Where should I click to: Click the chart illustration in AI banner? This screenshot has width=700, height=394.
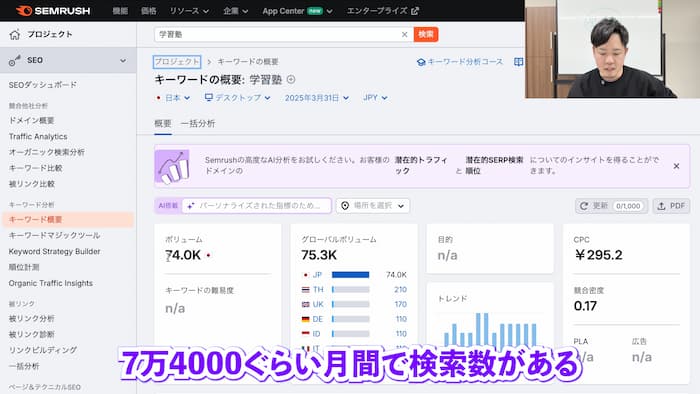[x=172, y=167]
